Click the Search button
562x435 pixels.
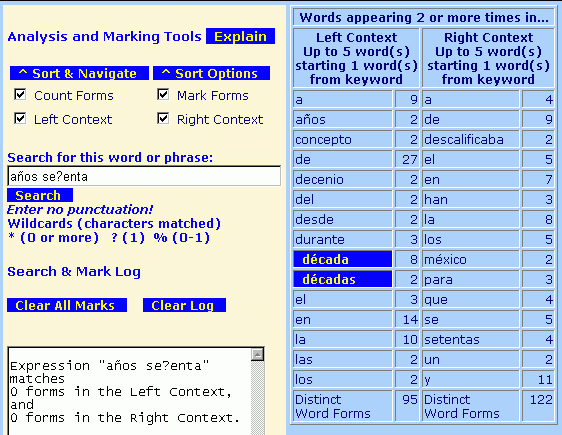click(x=40, y=195)
